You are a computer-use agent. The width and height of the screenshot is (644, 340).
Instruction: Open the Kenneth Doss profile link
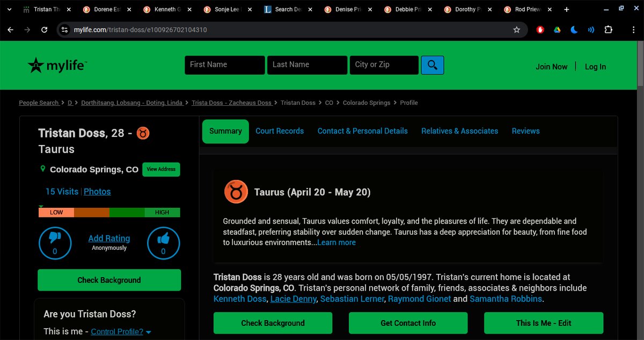click(x=240, y=299)
